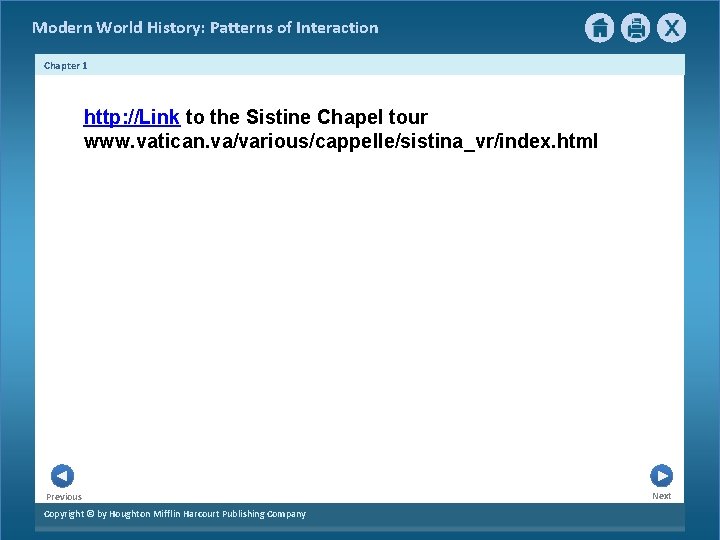This screenshot has height=540, width=720.
Task: Open the http://Link hyperlink
Action: 132,117
